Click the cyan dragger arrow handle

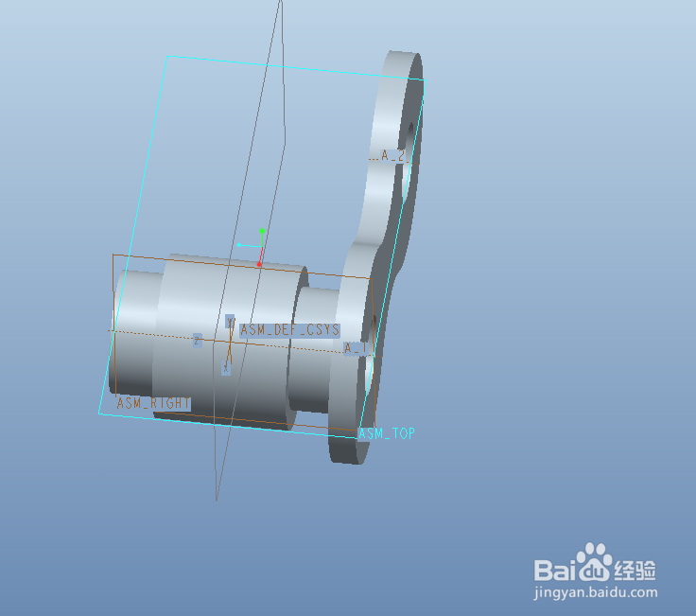click(239, 245)
